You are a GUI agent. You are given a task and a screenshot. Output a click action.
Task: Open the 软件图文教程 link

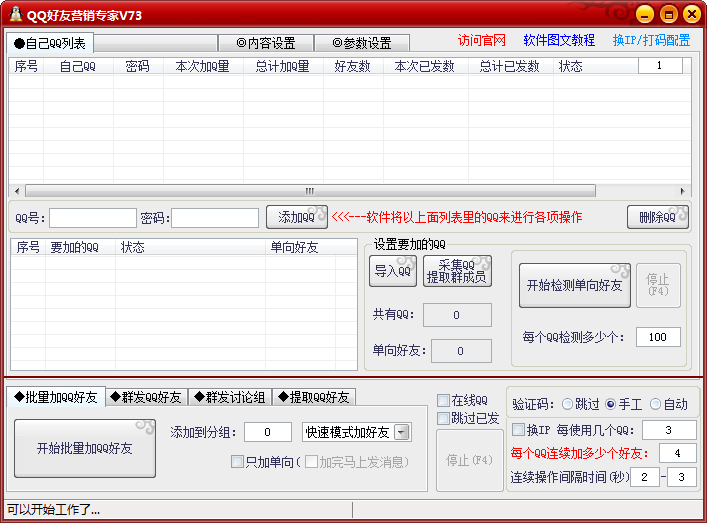tap(559, 41)
